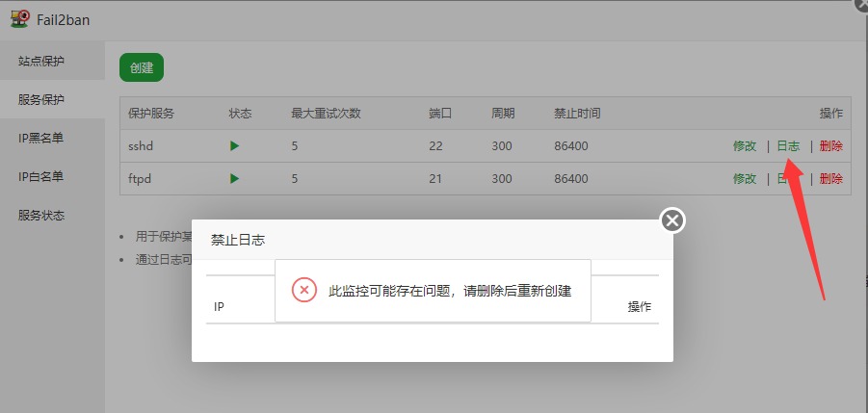Click the 操作 header in log dialog
This screenshot has width=868, height=413.
640,307
